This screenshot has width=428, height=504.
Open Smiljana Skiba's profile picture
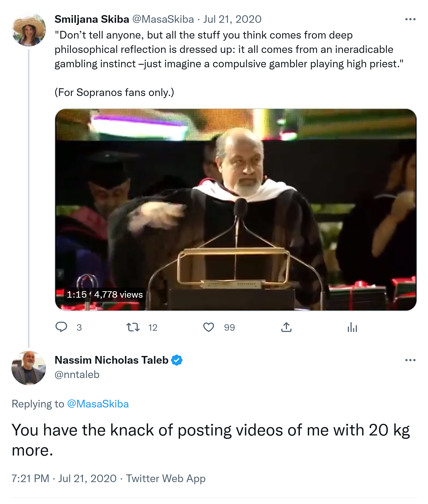[29, 29]
